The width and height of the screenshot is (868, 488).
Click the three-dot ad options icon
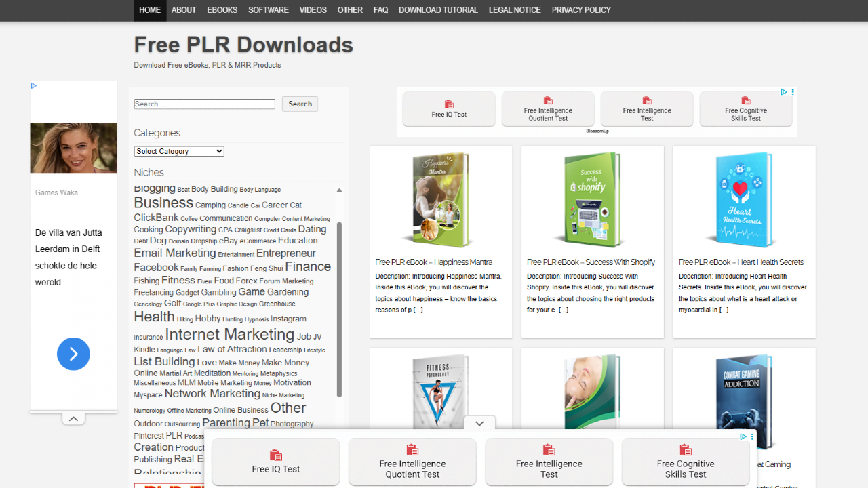pos(793,91)
